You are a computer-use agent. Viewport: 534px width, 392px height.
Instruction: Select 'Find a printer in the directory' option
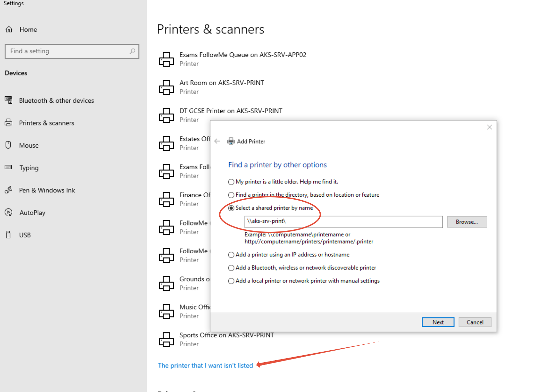pos(231,195)
